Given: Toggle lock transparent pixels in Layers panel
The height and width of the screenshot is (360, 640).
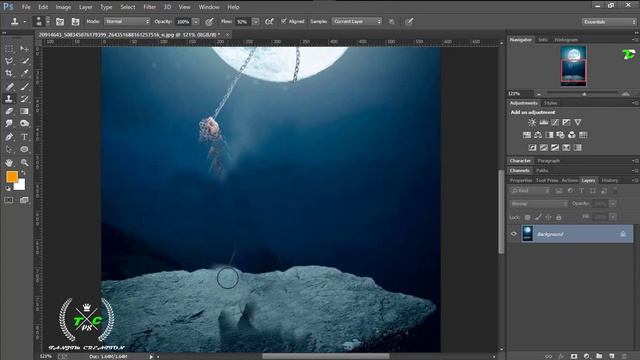Looking at the screenshot, I should [527, 217].
